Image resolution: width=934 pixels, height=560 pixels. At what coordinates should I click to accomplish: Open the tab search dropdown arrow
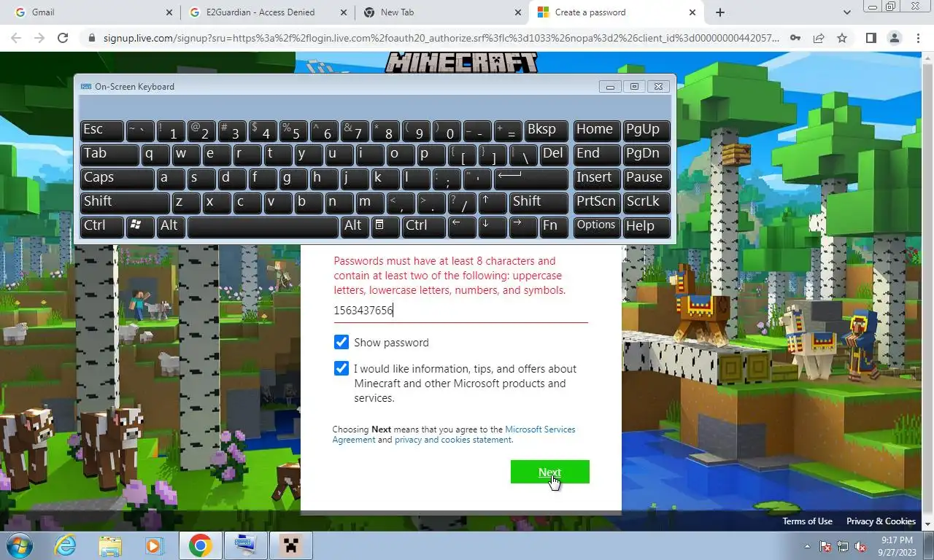[x=846, y=12]
